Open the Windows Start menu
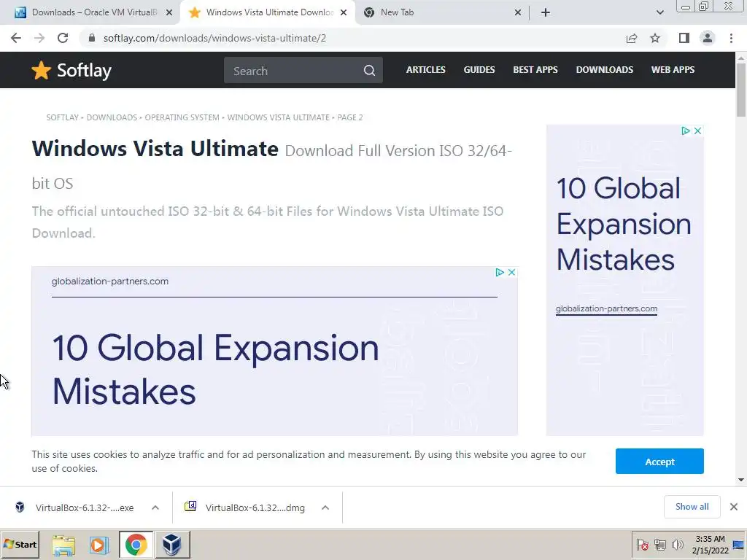This screenshot has height=560, width=747. coord(20,544)
